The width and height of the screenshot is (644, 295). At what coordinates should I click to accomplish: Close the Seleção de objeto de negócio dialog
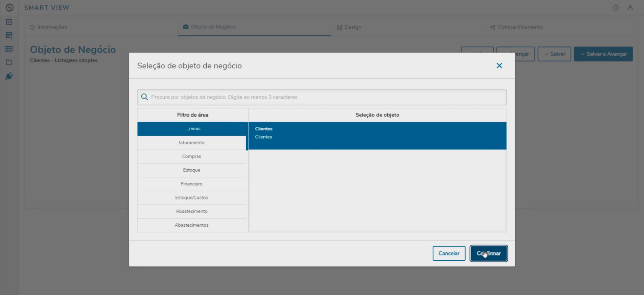click(x=499, y=65)
